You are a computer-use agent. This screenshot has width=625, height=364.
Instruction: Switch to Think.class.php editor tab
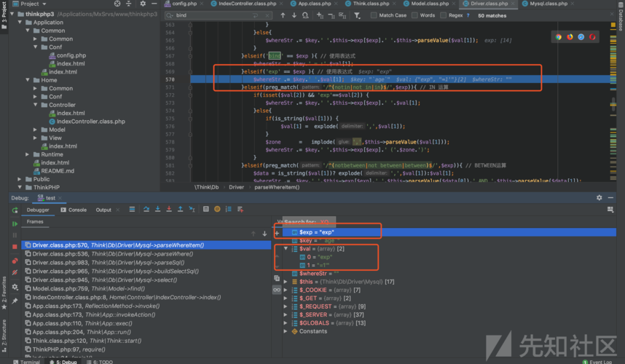click(371, 4)
